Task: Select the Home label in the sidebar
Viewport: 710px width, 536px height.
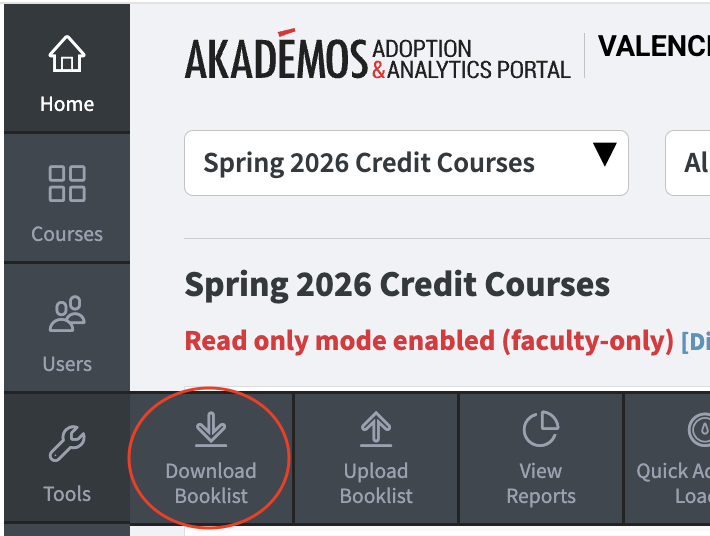Action: pos(67,104)
